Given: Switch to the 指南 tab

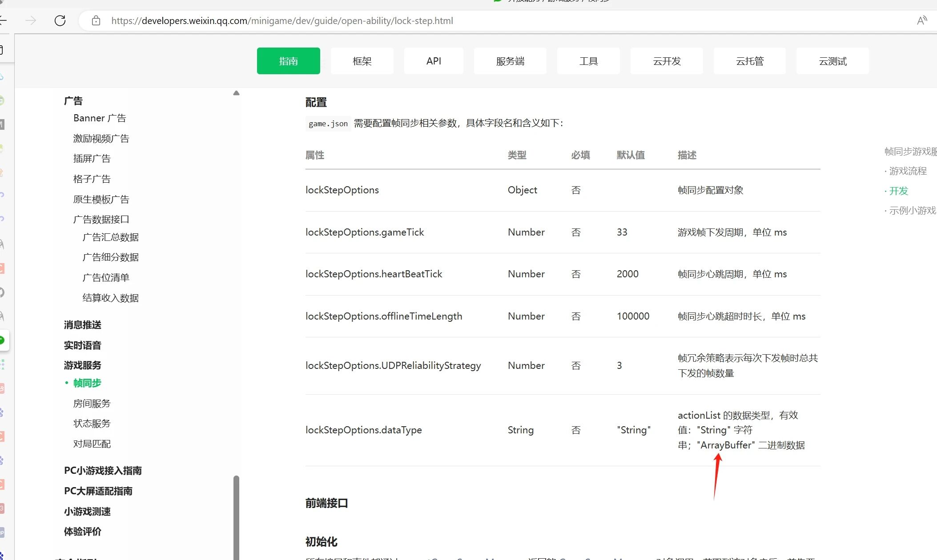Looking at the screenshot, I should point(288,61).
